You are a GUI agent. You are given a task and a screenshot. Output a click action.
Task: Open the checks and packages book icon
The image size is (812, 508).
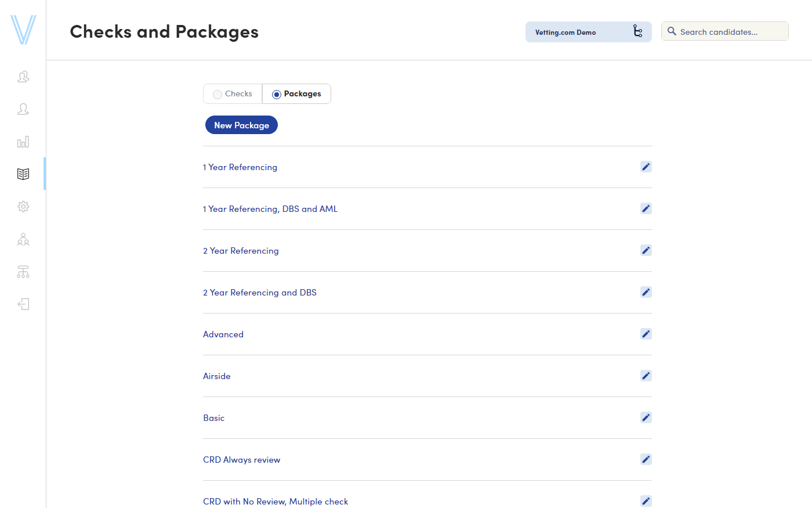coord(23,174)
